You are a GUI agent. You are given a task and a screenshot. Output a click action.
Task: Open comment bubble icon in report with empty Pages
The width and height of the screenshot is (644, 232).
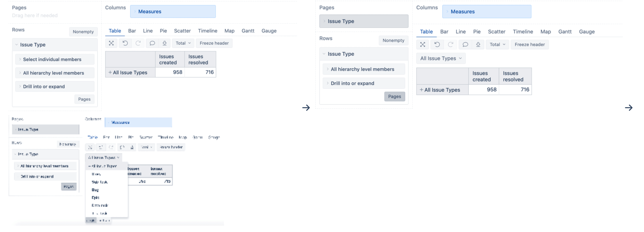(152, 43)
